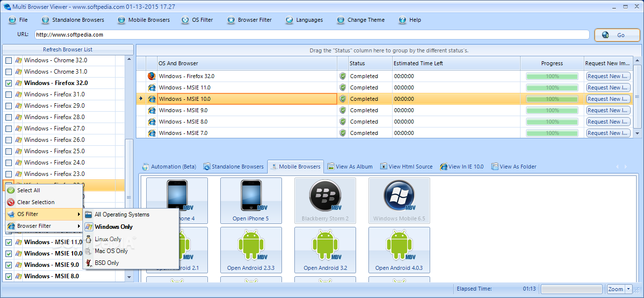Click the Automation (Beta) tab icon
This screenshot has width=644, height=298.
click(146, 167)
